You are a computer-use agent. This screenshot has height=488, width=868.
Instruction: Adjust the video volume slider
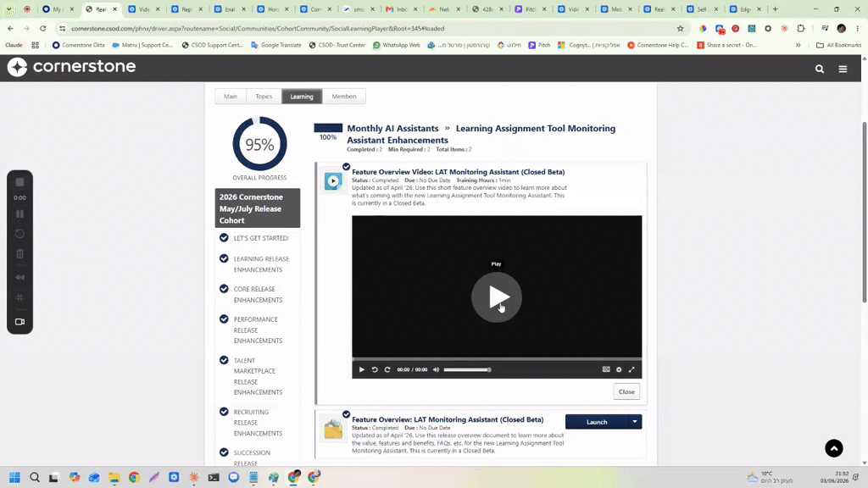[x=467, y=369]
